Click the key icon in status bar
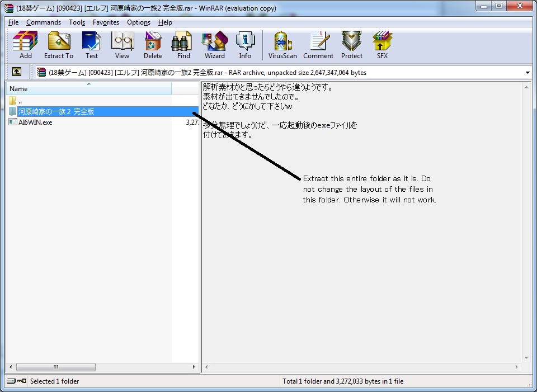The image size is (537, 392). tap(22, 381)
